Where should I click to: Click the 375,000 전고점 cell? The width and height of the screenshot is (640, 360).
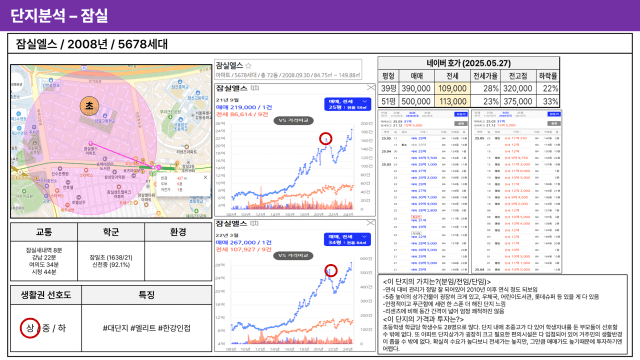pyautogui.click(x=518, y=101)
